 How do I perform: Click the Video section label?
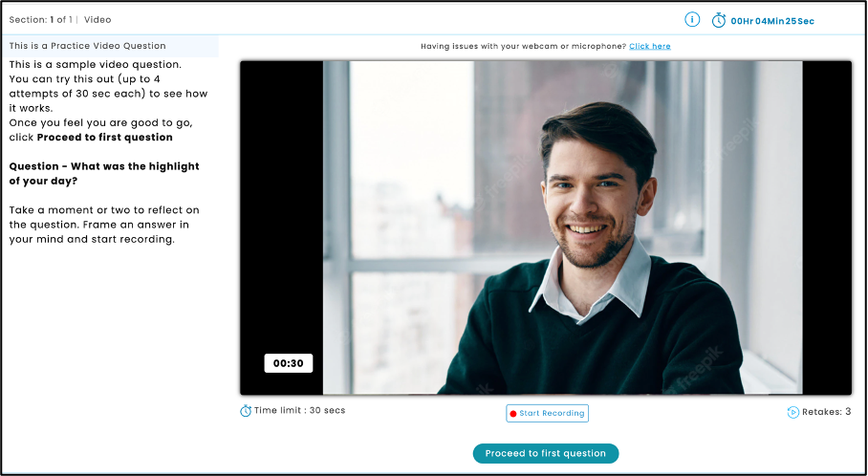pyautogui.click(x=98, y=20)
